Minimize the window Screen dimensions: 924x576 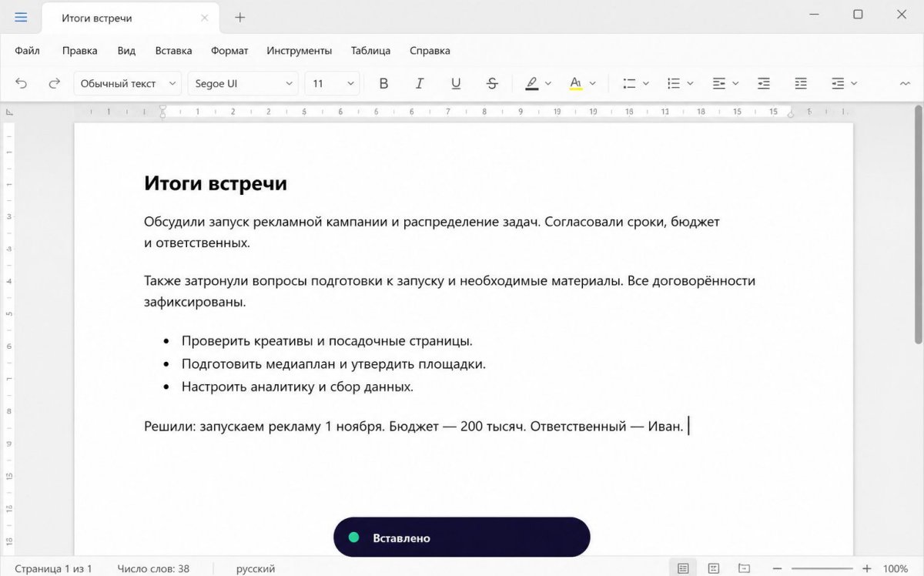pos(813,15)
